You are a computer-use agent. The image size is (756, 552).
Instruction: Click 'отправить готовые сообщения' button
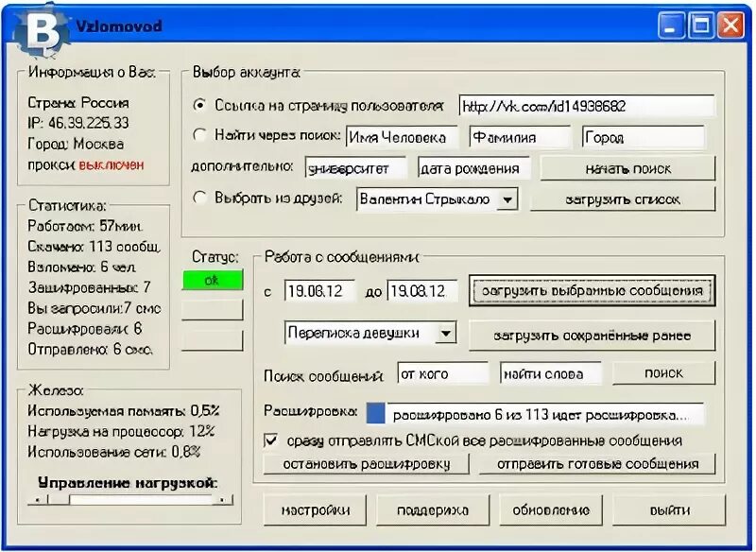(598, 464)
